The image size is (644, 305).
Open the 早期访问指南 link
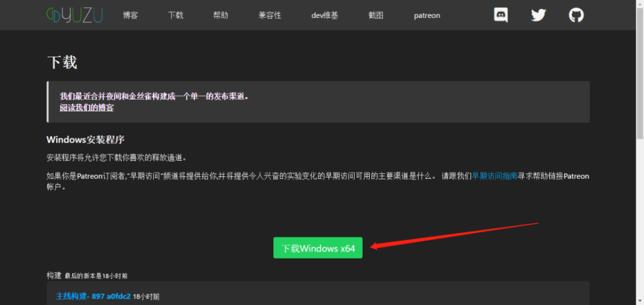(x=495, y=176)
